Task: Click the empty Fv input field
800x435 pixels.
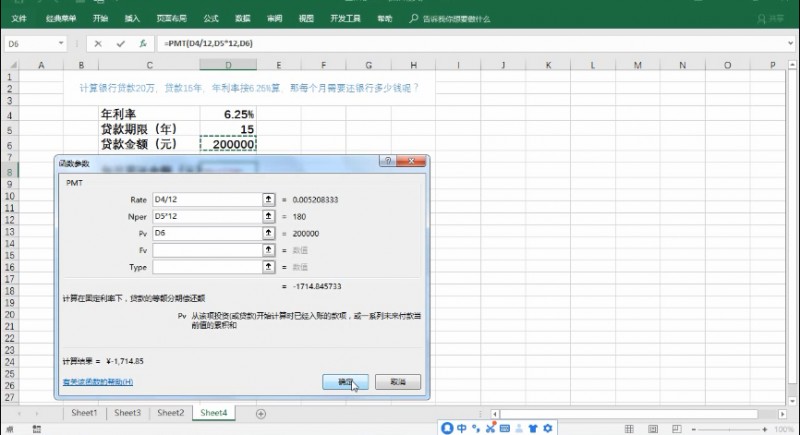Action: (207, 250)
